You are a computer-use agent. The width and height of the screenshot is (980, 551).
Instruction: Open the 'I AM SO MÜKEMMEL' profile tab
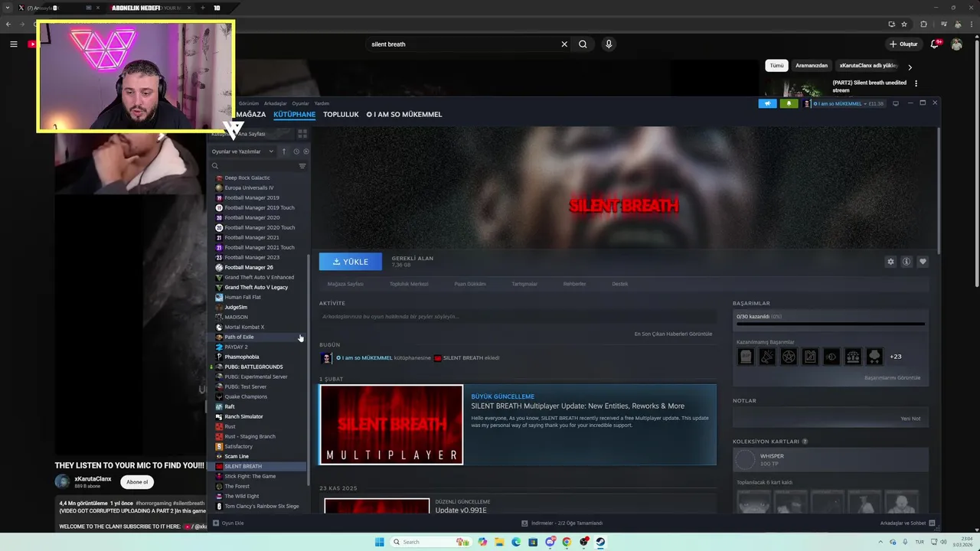coord(404,114)
